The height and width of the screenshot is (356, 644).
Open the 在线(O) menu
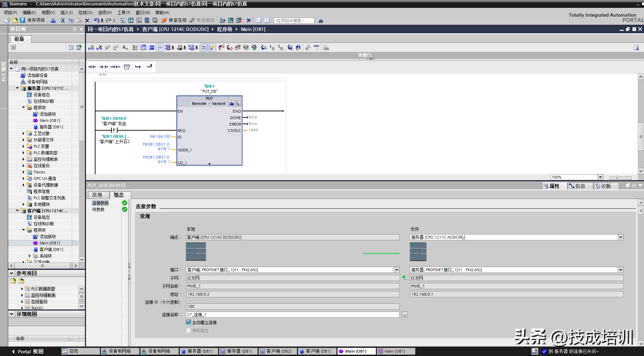(85, 13)
